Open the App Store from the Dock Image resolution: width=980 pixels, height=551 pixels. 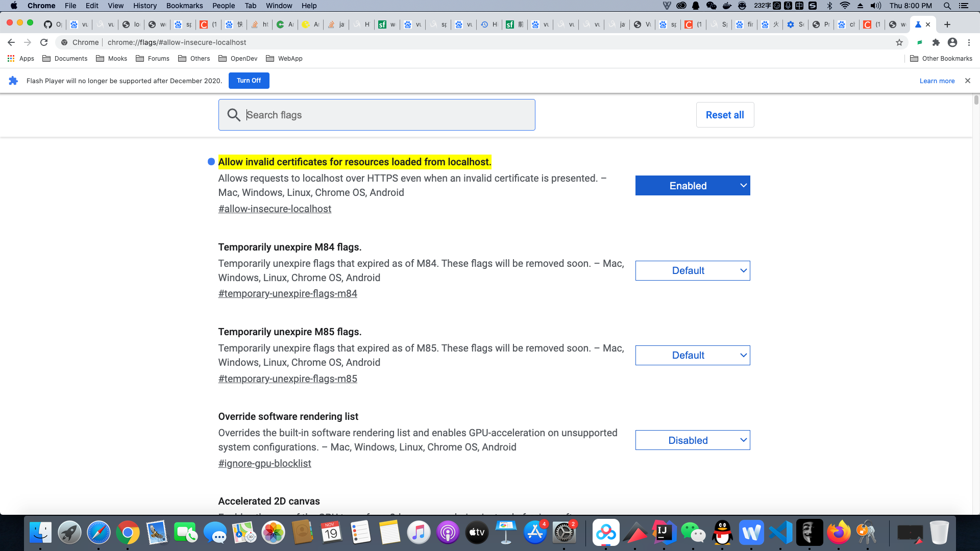[535, 532]
